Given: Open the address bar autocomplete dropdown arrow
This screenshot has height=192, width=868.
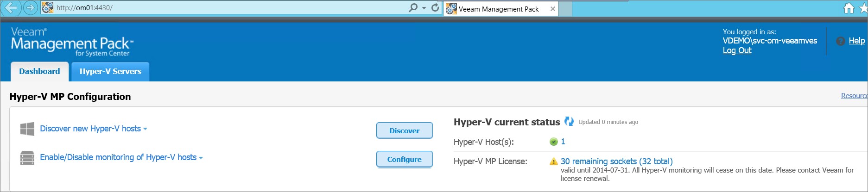Looking at the screenshot, I should point(424,8).
